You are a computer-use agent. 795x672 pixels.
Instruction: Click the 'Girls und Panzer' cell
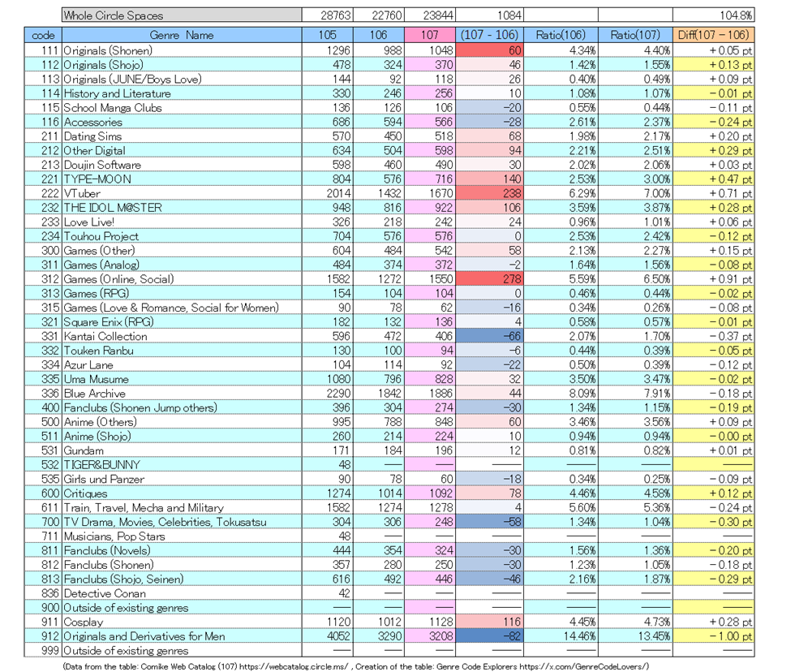pos(182,479)
